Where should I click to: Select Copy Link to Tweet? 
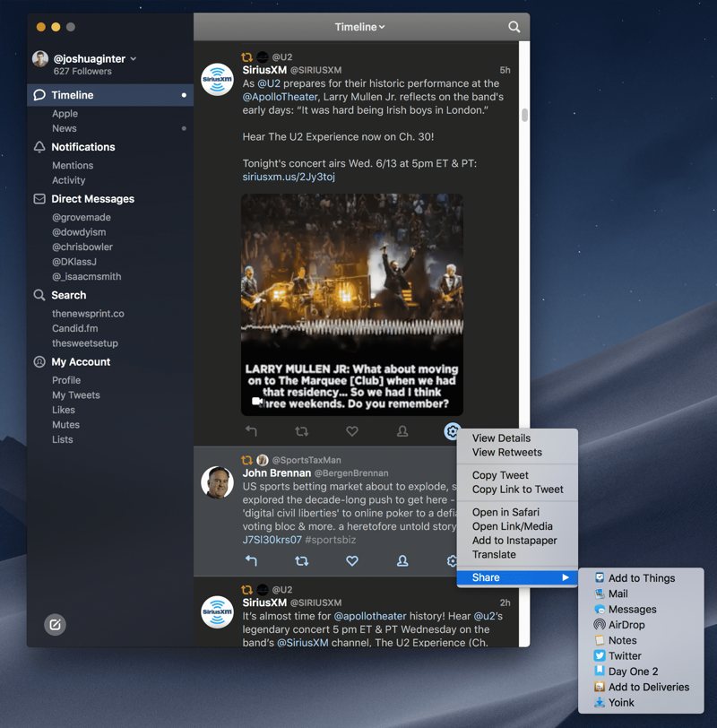click(517, 490)
